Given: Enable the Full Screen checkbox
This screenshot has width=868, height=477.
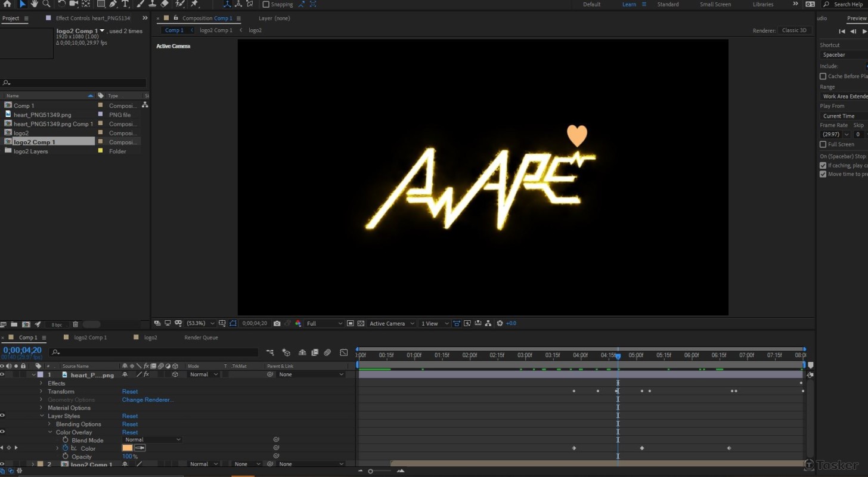Looking at the screenshot, I should point(823,144).
